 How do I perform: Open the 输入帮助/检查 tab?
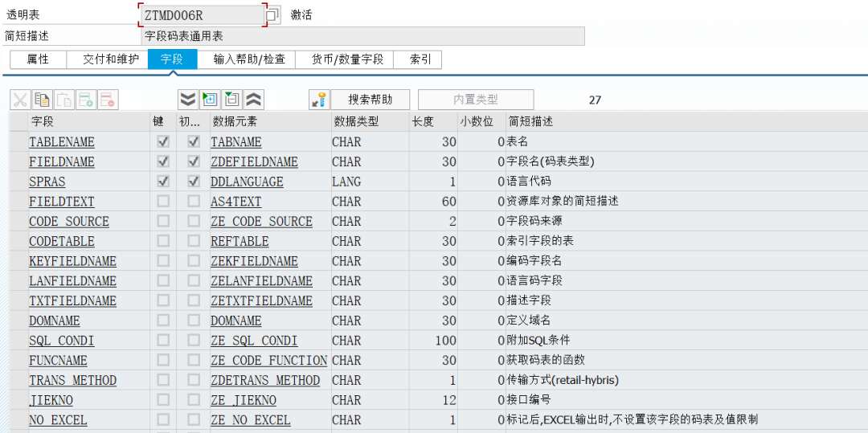click(x=247, y=59)
